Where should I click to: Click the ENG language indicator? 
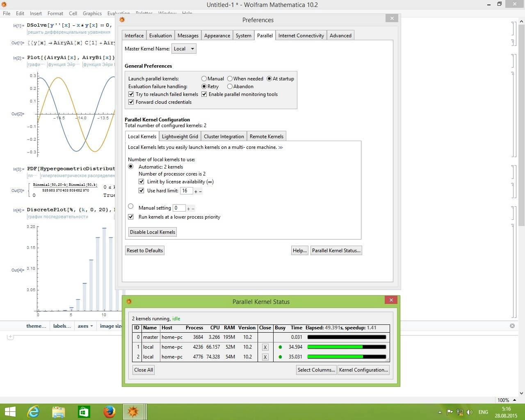(483, 412)
